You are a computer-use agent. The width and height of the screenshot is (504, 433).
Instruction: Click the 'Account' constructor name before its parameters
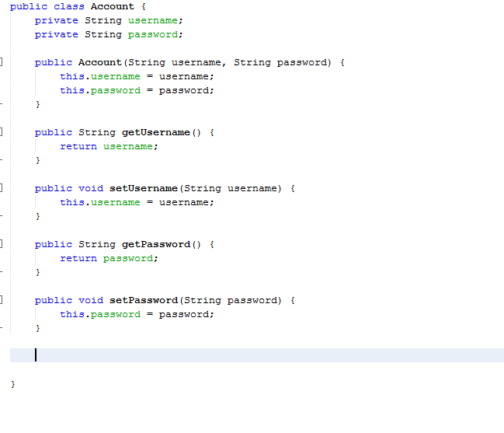coord(100,62)
